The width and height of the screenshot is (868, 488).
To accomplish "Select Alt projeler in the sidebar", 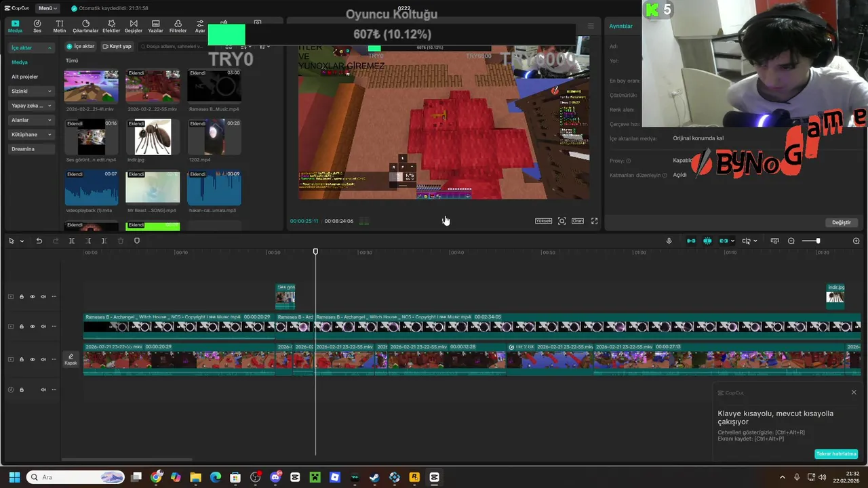I will [x=25, y=77].
